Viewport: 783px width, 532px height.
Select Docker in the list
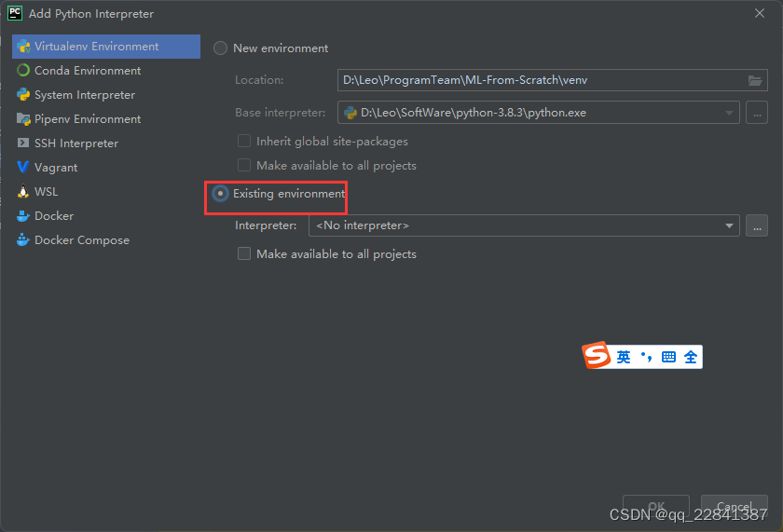106,215
